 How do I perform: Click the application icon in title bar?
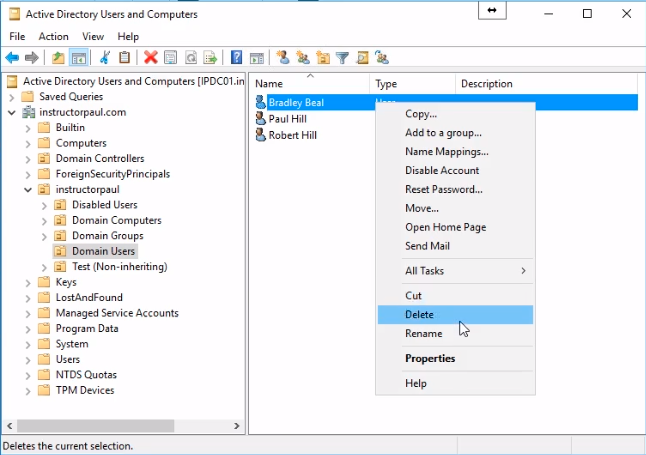tap(14, 14)
